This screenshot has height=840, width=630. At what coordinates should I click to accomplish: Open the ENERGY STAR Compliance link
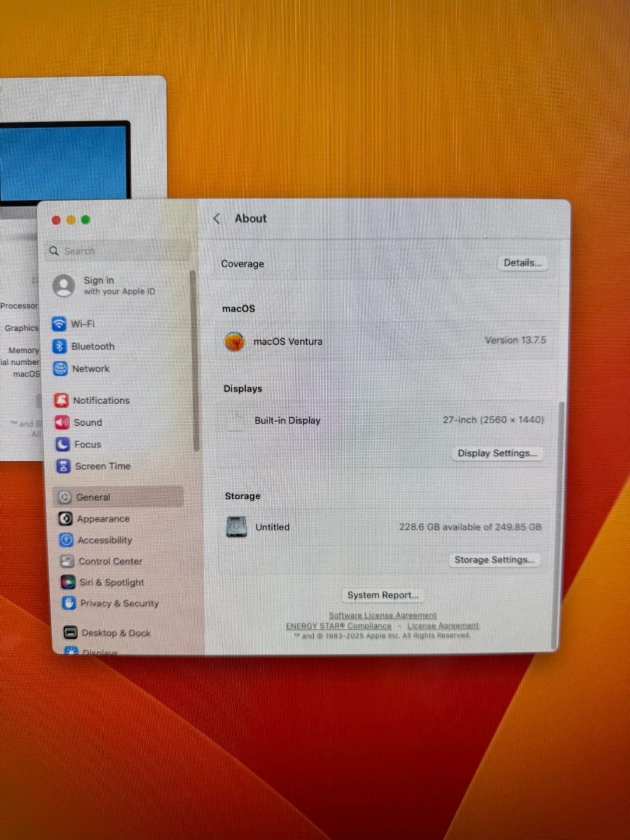point(338,626)
